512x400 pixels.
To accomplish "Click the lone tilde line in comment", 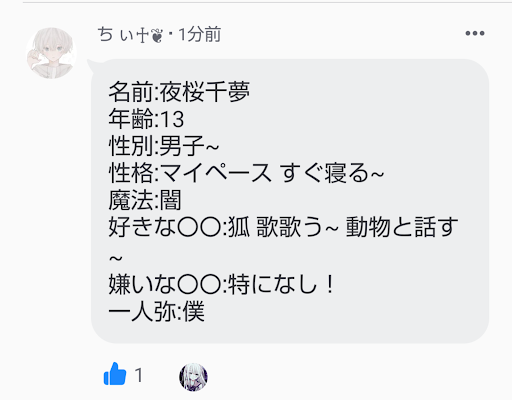I will [116, 258].
